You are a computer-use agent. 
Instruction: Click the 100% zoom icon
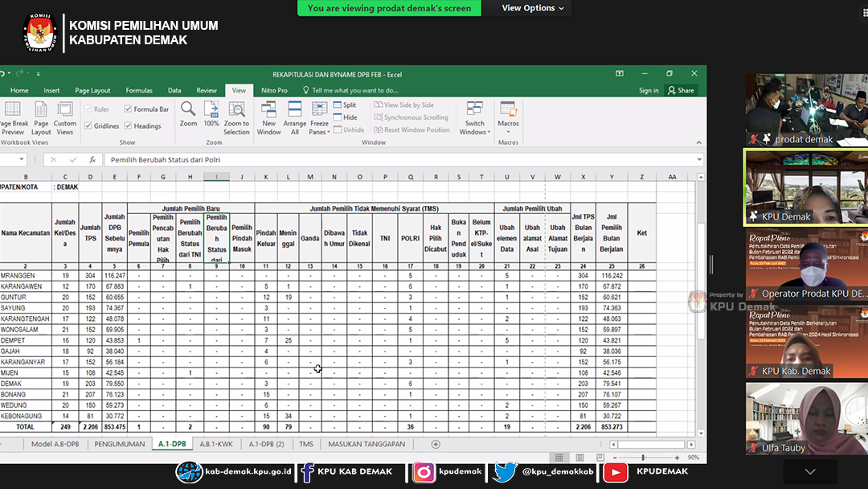[211, 109]
